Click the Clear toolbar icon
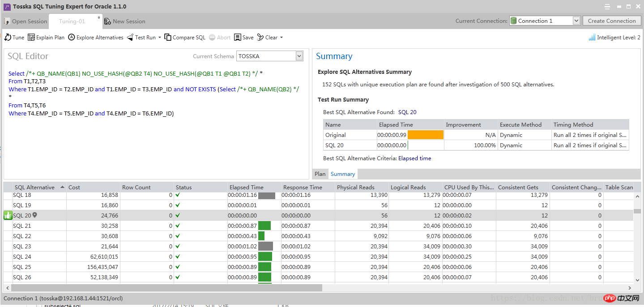This screenshot has width=644, height=307. (260, 38)
